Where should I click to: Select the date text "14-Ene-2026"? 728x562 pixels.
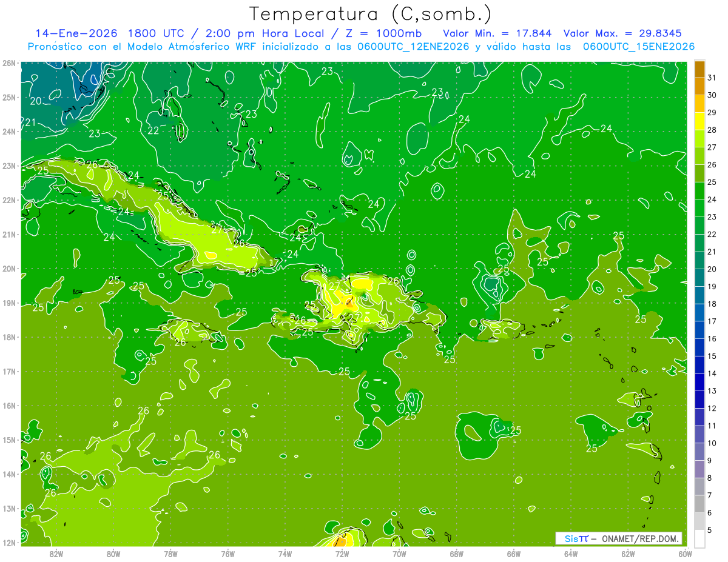76,33
